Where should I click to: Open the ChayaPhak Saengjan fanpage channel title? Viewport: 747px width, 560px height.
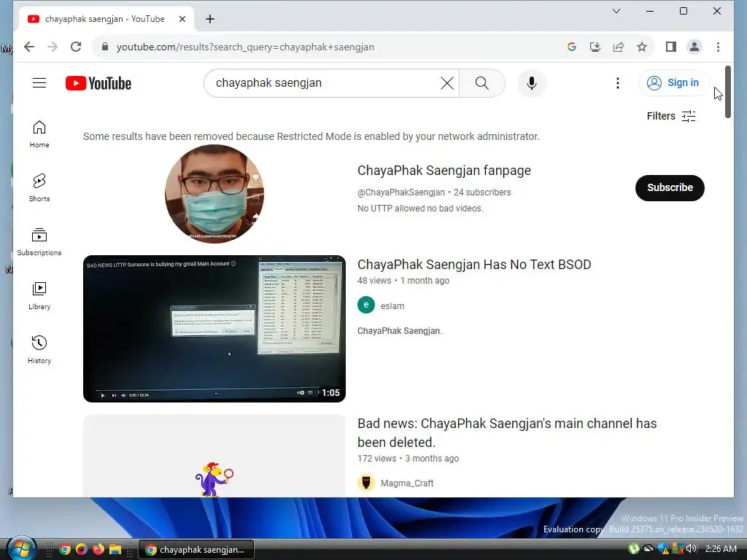pos(444,171)
